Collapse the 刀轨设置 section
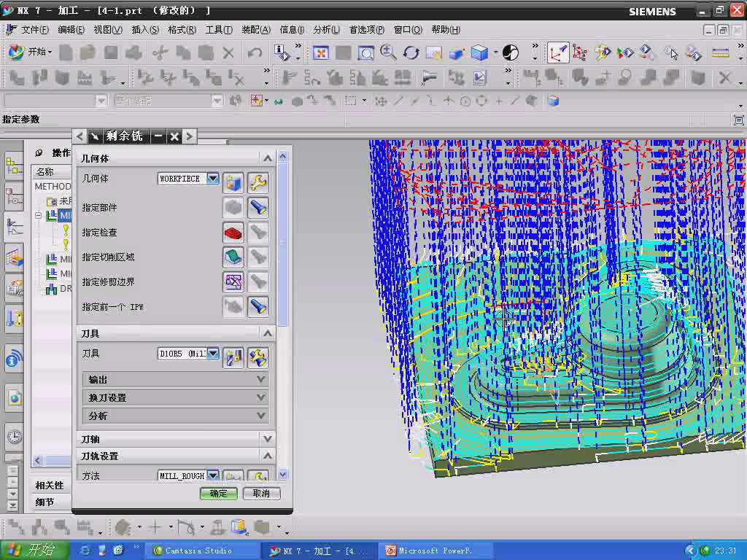The width and height of the screenshot is (747, 560). pyautogui.click(x=267, y=456)
